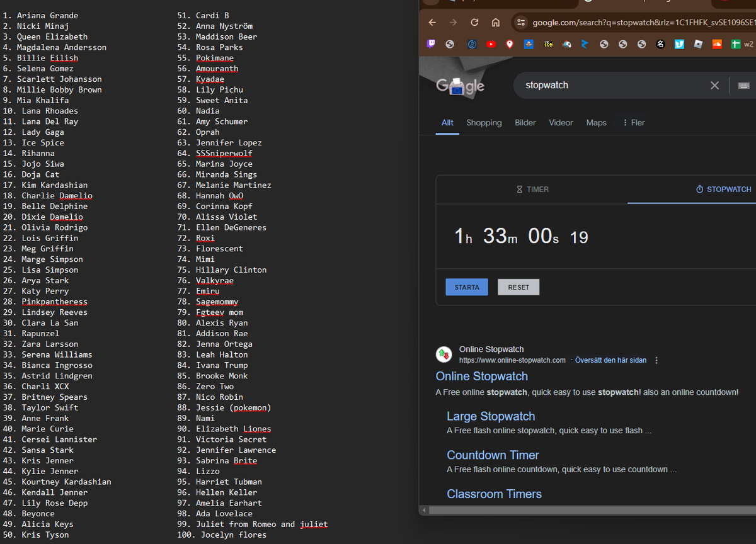Click '68. Hannah OwO' in the list
Viewport: 756px width, 544px height.
click(210, 196)
